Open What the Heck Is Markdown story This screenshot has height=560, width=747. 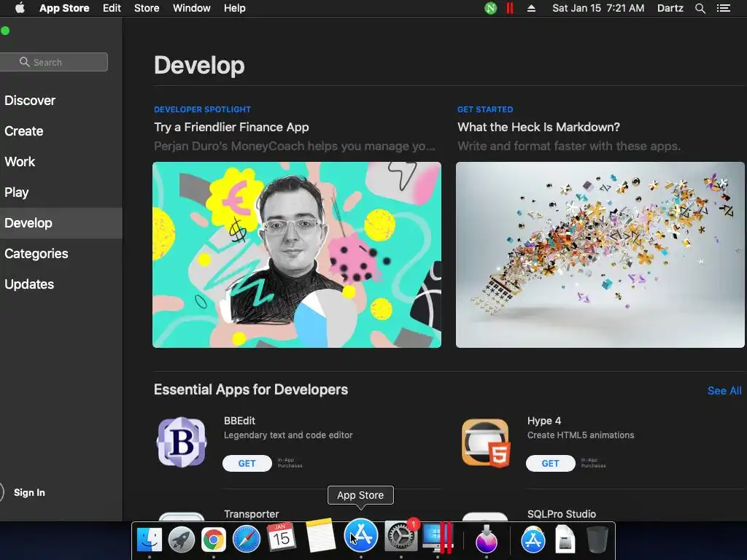[538, 127]
